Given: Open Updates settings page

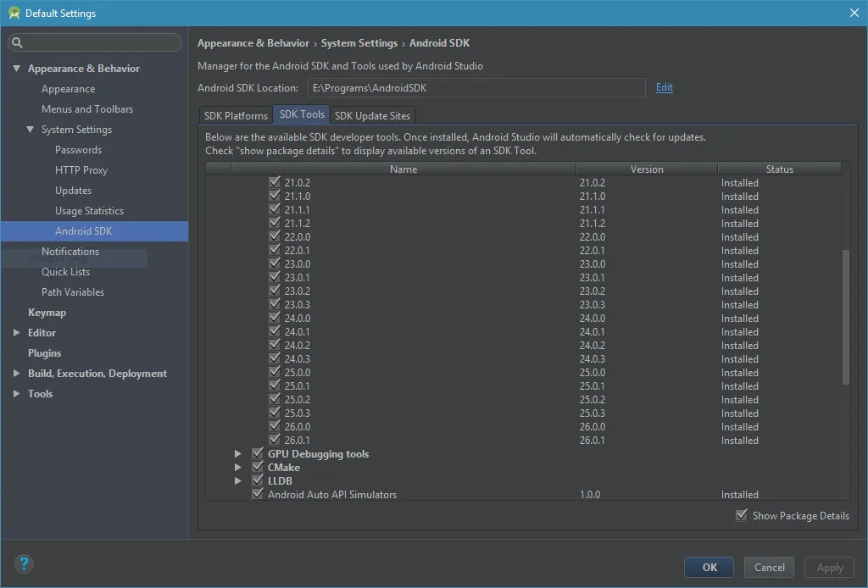Looking at the screenshot, I should point(73,191).
